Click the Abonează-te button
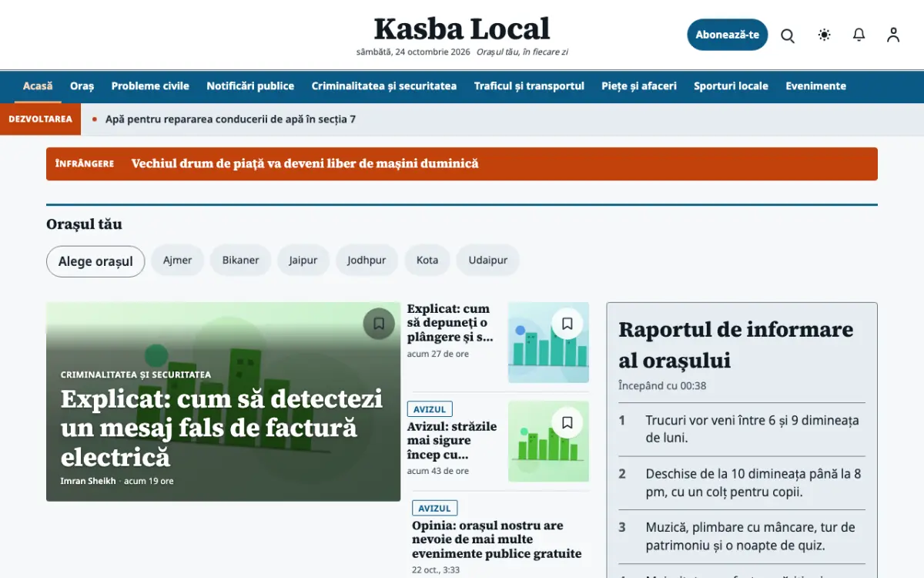This screenshot has height=578, width=924. pyautogui.click(x=728, y=35)
